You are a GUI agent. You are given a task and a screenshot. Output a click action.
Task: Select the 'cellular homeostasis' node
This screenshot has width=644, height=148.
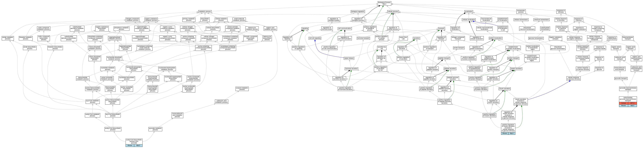[521, 19]
